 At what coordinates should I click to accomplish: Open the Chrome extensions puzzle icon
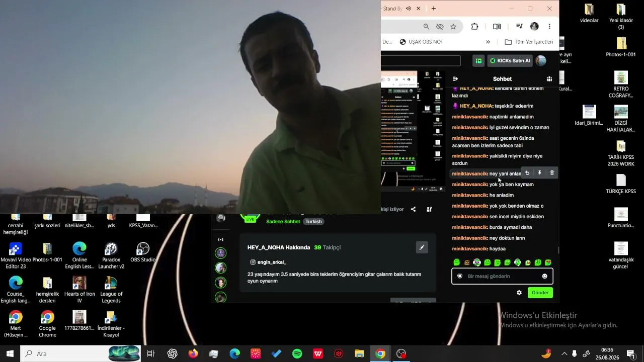point(474,27)
